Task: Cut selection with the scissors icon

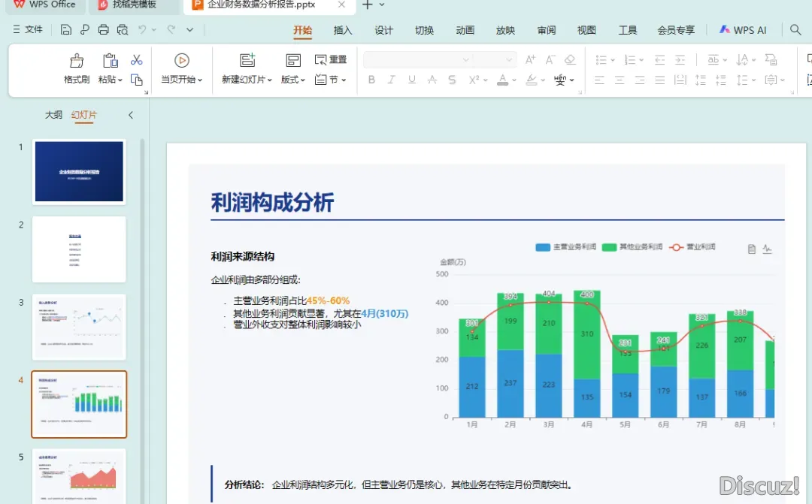Action: pos(136,60)
